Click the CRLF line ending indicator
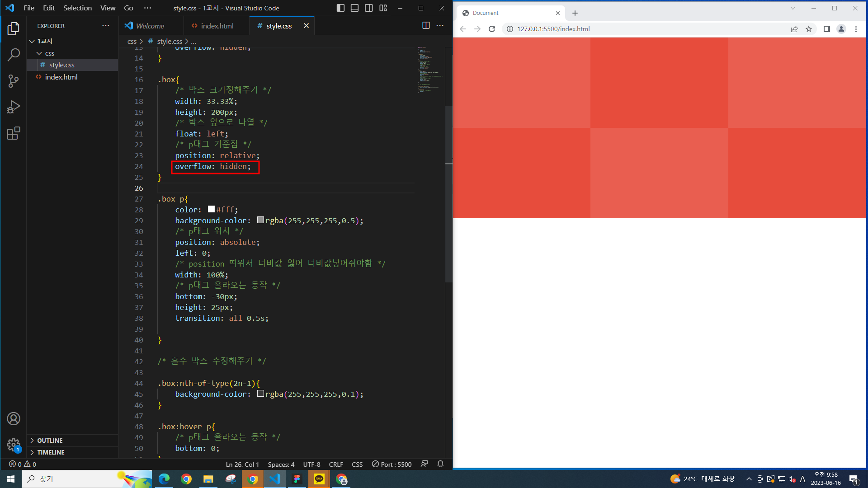The width and height of the screenshot is (868, 488). pos(335,465)
